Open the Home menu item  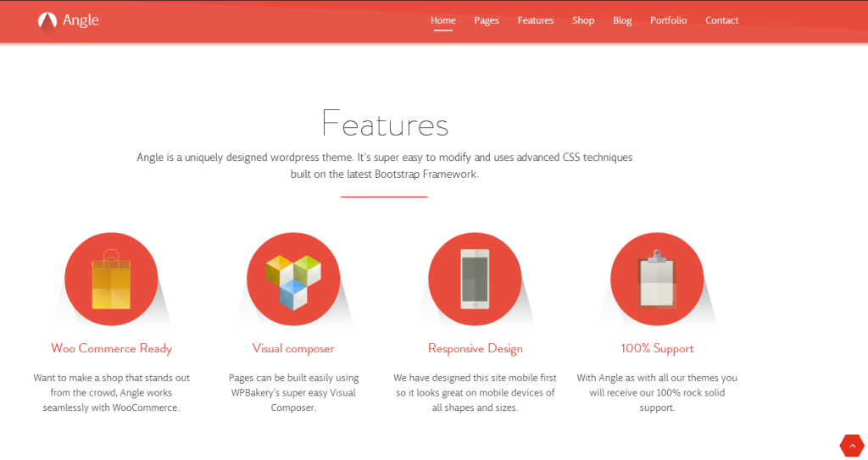click(442, 20)
